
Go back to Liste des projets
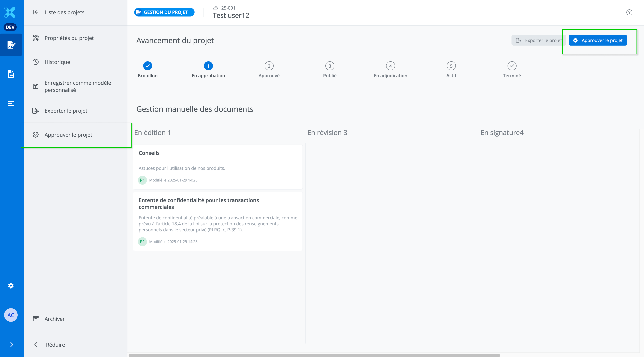[64, 12]
